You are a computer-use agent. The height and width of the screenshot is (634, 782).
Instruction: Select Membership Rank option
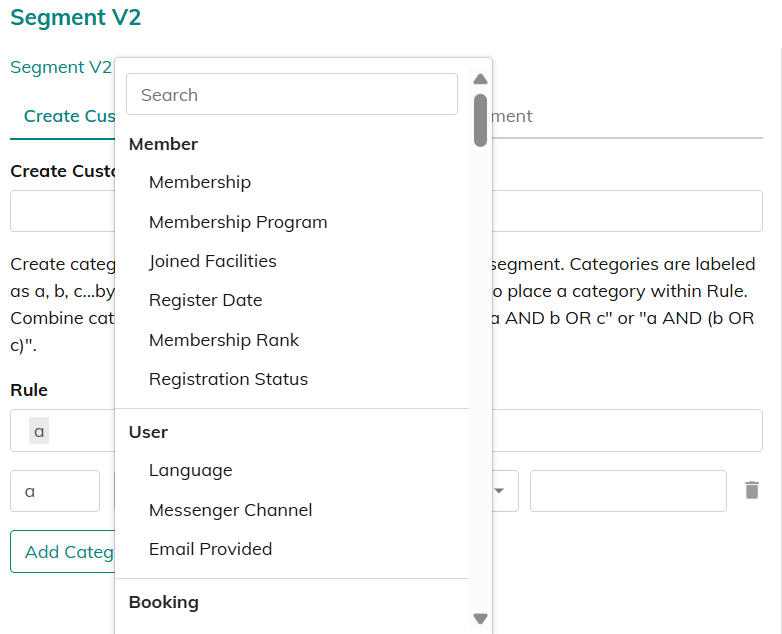[x=224, y=340]
